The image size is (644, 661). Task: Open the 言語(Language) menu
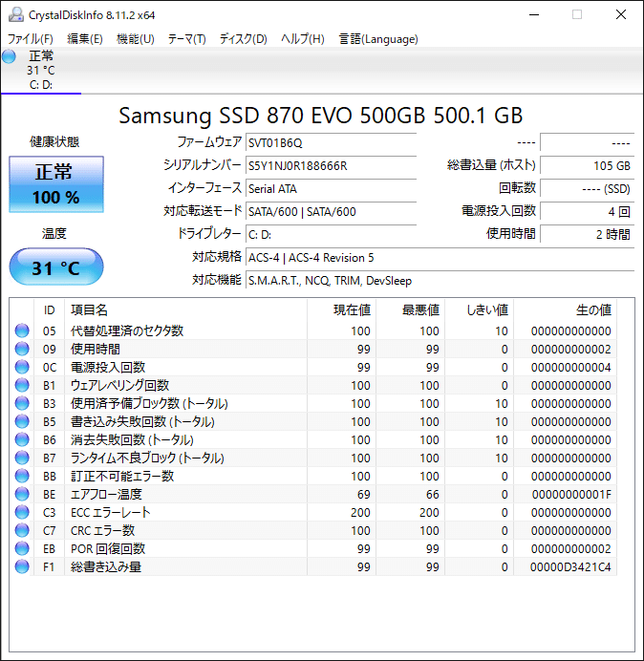pyautogui.click(x=378, y=39)
